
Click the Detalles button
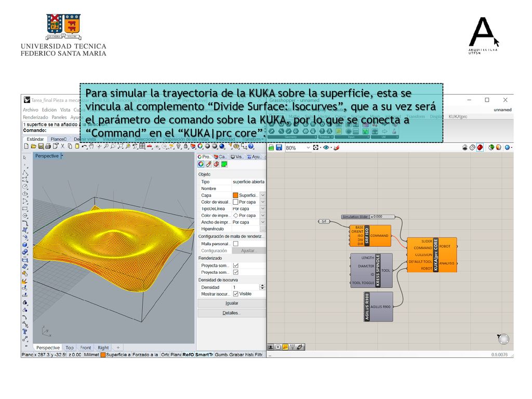(x=232, y=313)
